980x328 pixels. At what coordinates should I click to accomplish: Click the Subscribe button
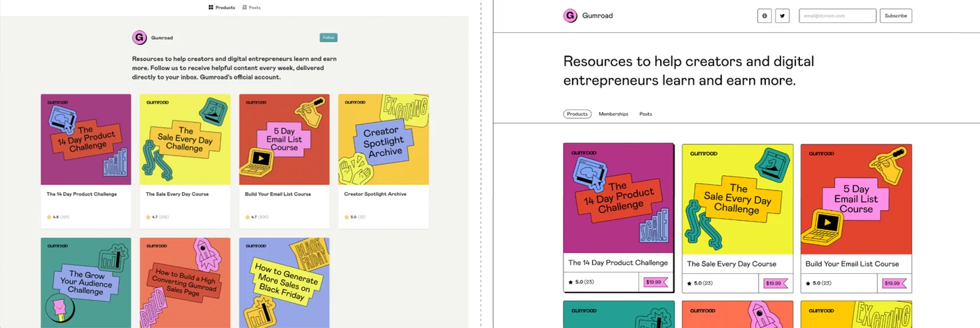(896, 15)
